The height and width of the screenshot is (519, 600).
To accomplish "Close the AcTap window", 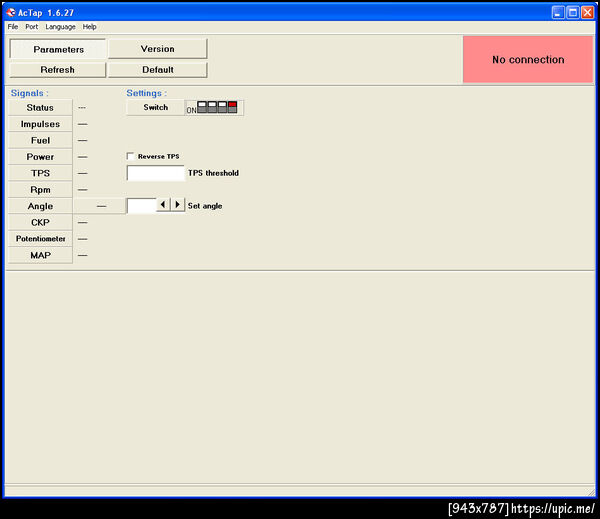I will (587, 13).
